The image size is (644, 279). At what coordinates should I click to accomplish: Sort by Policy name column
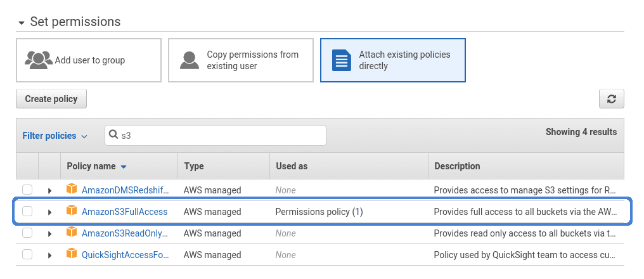click(x=96, y=166)
